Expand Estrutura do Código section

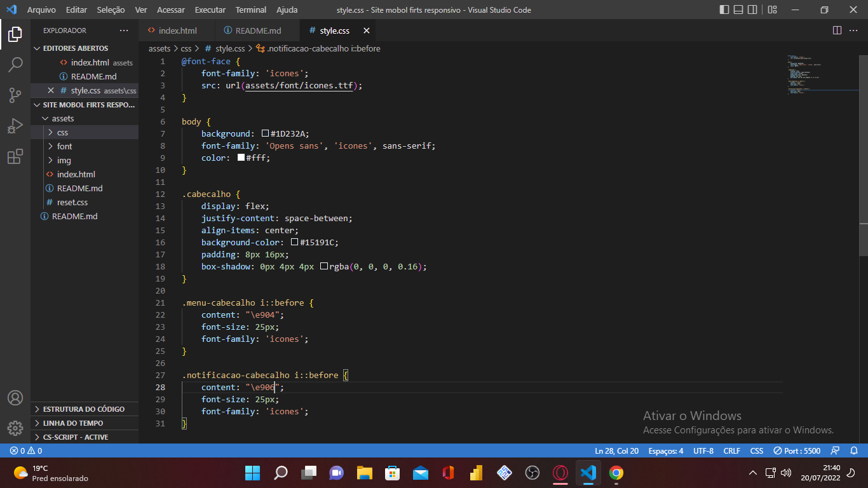click(x=84, y=409)
